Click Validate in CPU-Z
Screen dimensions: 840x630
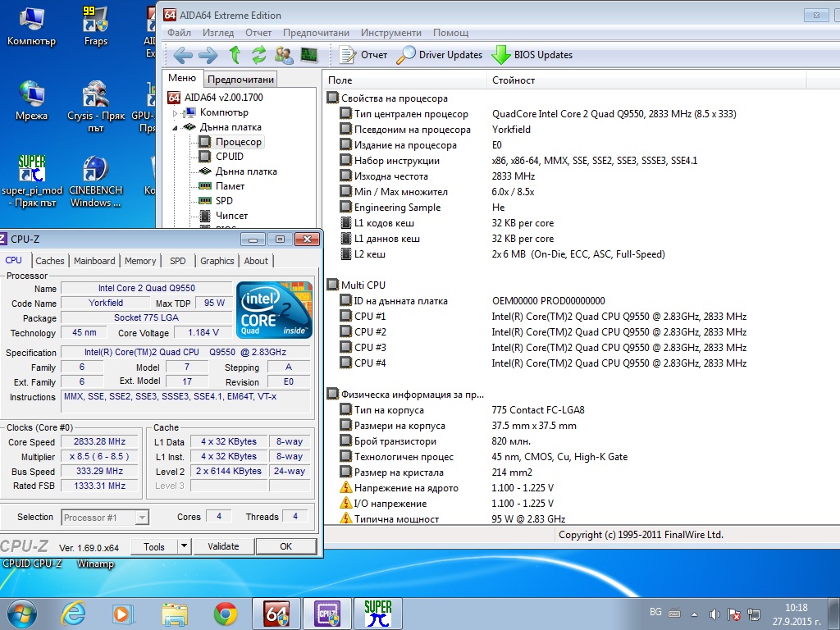pyautogui.click(x=223, y=546)
